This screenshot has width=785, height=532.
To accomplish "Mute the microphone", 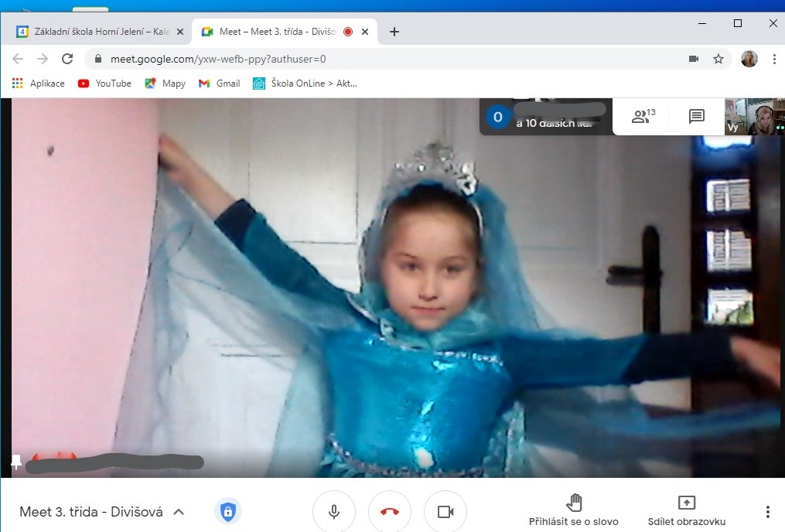I will 334,512.
